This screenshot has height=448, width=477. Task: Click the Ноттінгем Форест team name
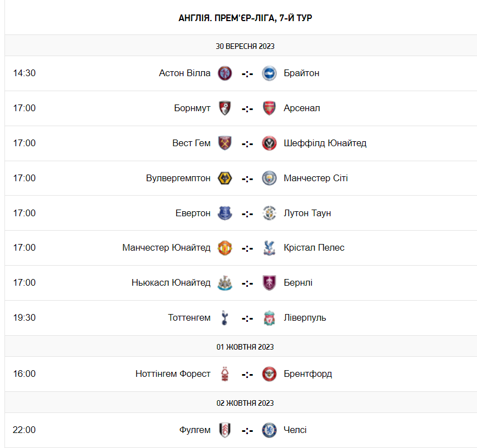tap(173, 374)
